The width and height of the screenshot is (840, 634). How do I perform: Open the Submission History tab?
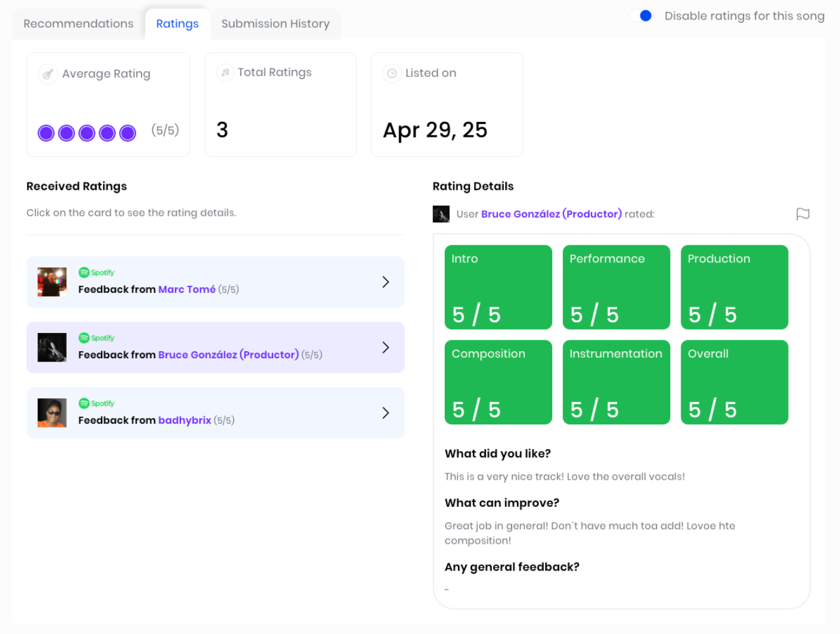(x=275, y=24)
